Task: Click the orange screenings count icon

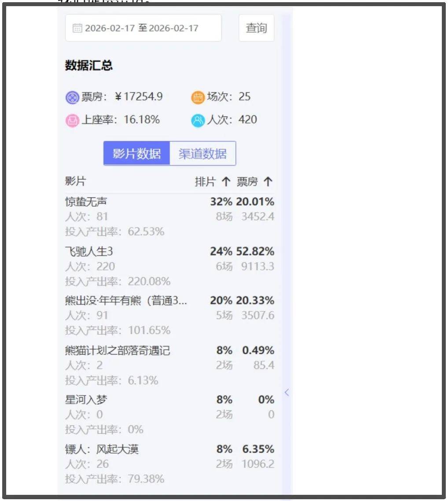Action: 198,97
